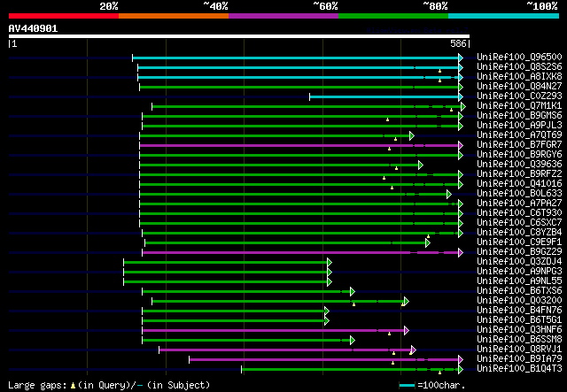567x392 pixels.
Task: Select the UniRef100_B9RGY6 label
Action: point(519,155)
